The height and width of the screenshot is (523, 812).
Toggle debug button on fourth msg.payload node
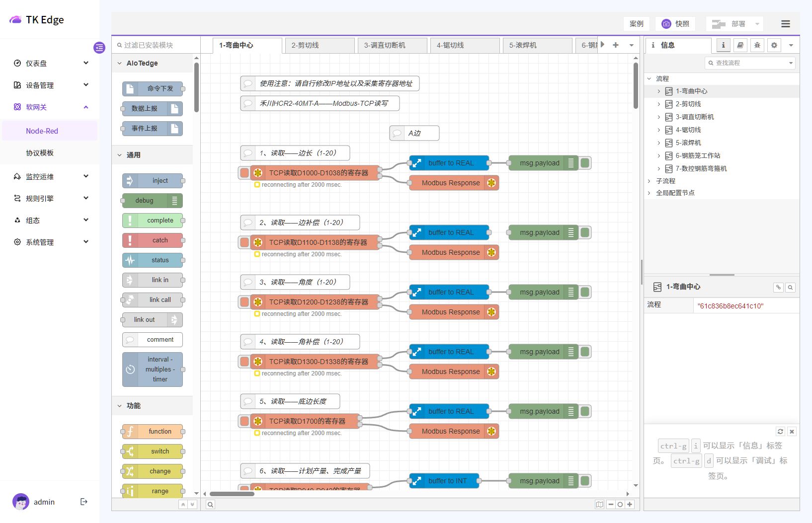click(x=585, y=352)
